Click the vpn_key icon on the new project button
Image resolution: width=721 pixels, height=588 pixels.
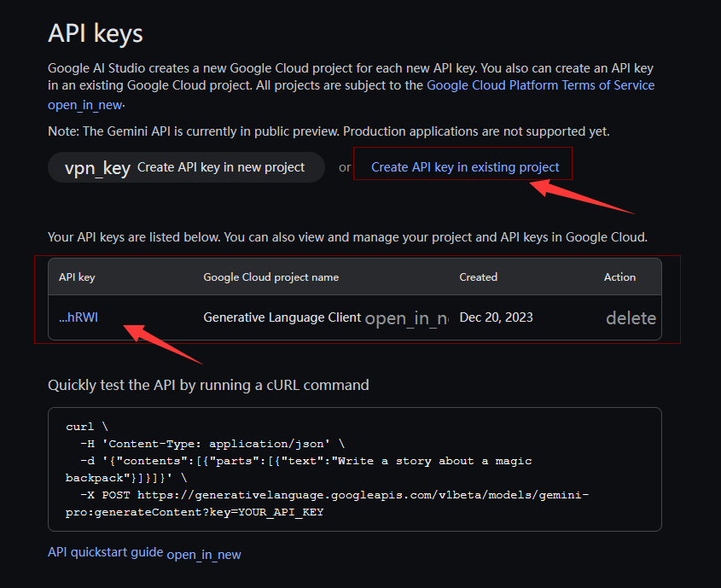[x=97, y=168]
